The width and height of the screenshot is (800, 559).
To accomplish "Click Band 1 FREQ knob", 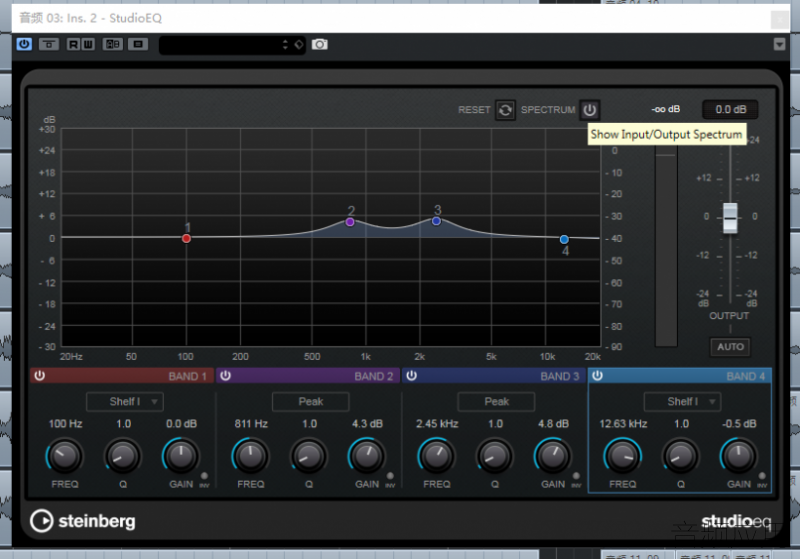I will coord(65,455).
